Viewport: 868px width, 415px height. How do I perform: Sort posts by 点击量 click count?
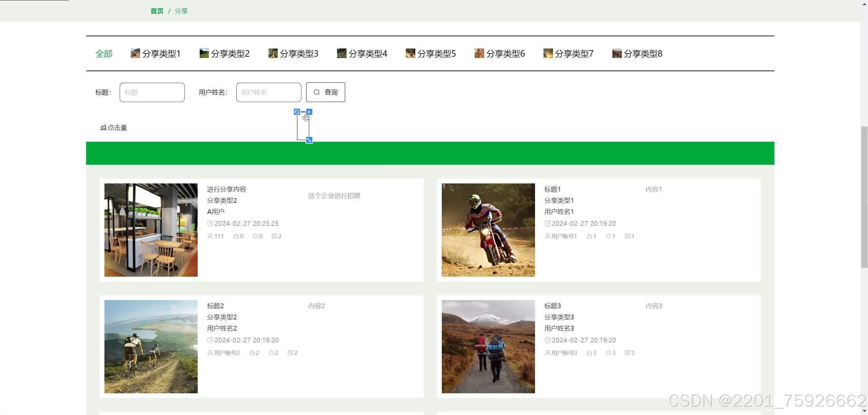pyautogui.click(x=114, y=128)
